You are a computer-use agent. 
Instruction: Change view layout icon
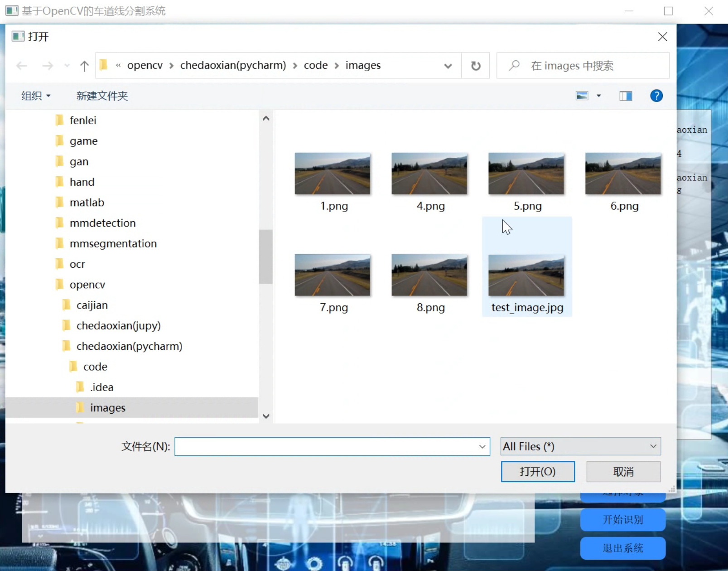click(582, 96)
